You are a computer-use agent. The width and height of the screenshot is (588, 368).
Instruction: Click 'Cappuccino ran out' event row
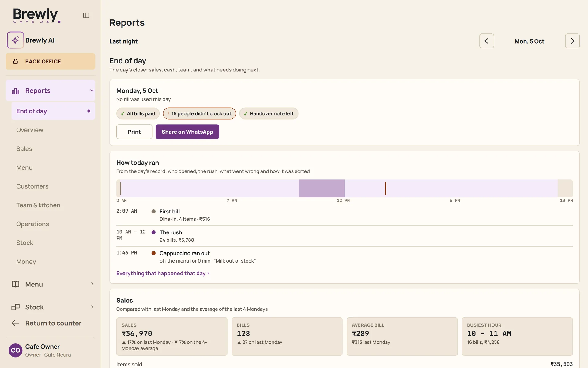click(345, 257)
